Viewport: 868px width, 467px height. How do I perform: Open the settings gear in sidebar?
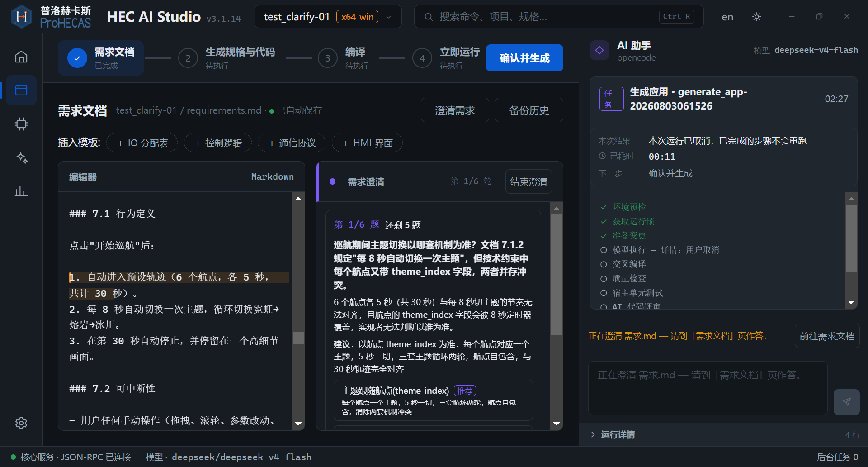(21, 423)
